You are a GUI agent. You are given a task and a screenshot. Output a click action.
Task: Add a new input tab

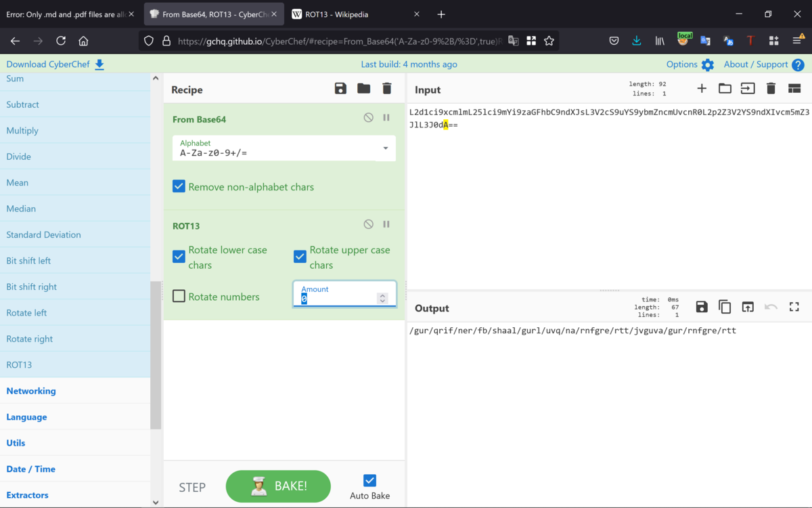coord(702,89)
